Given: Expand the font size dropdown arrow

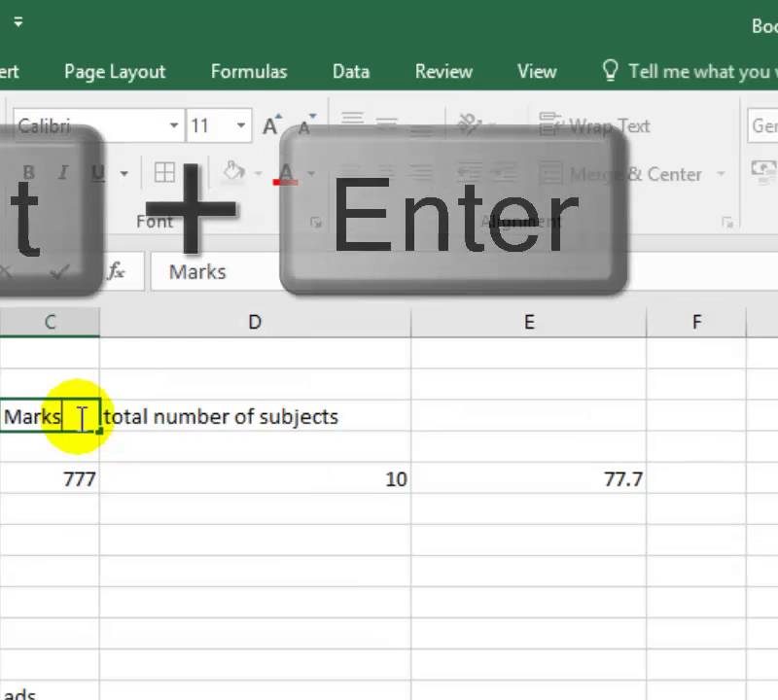Looking at the screenshot, I should [x=241, y=125].
